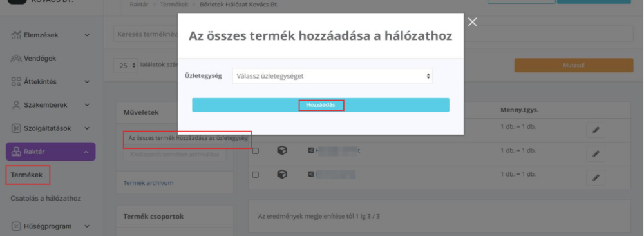Click into the product search field

(374, 34)
